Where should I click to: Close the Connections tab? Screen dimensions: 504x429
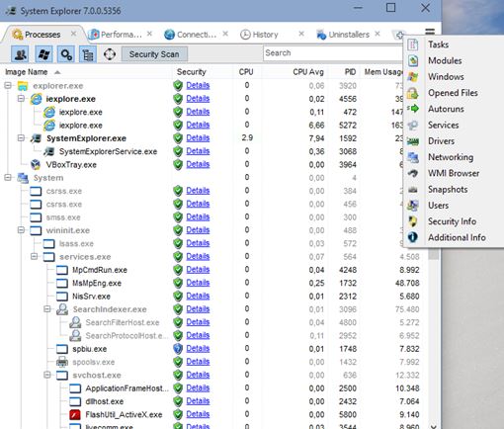[x=225, y=34]
